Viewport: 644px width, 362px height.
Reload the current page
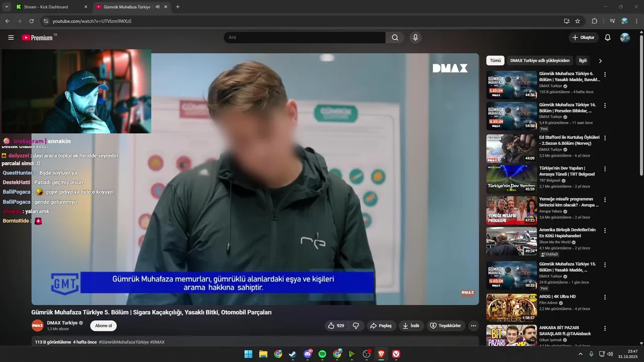click(31, 21)
